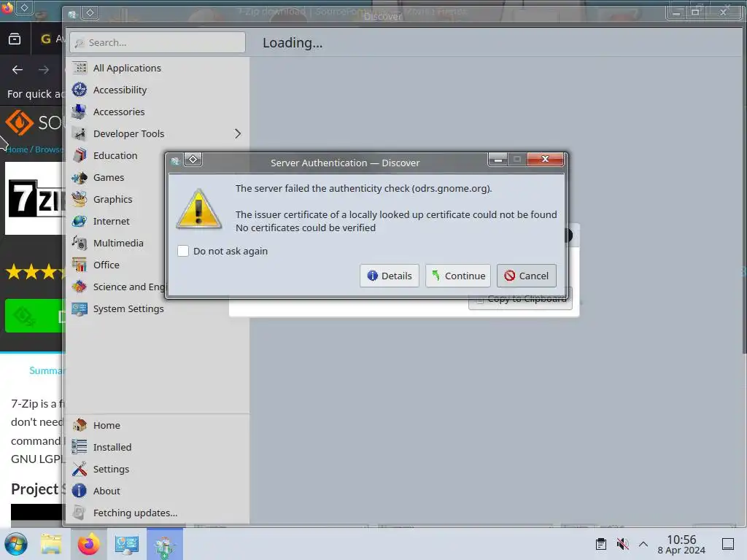Open Discover window menu diamond icon
The image size is (747, 560).
[90, 13]
